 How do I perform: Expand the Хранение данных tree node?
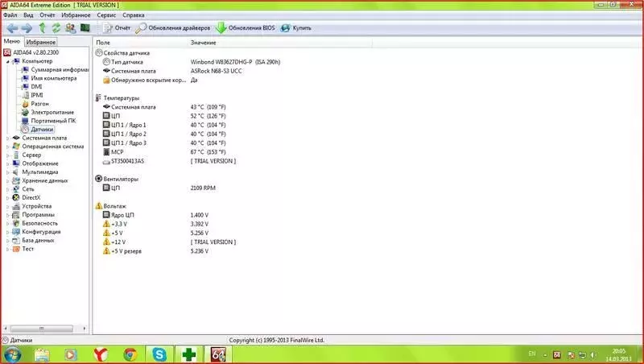8,180
